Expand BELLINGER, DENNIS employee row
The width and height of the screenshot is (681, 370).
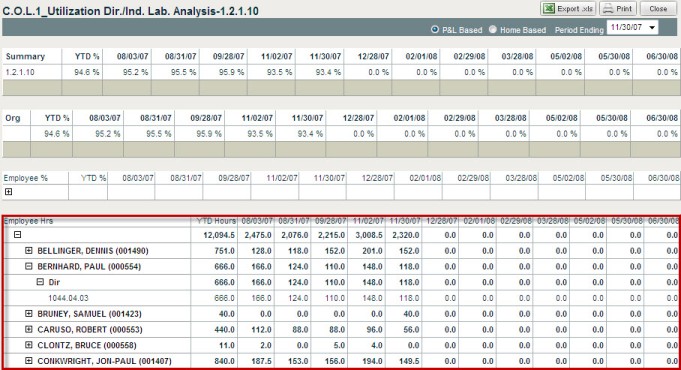(29, 251)
